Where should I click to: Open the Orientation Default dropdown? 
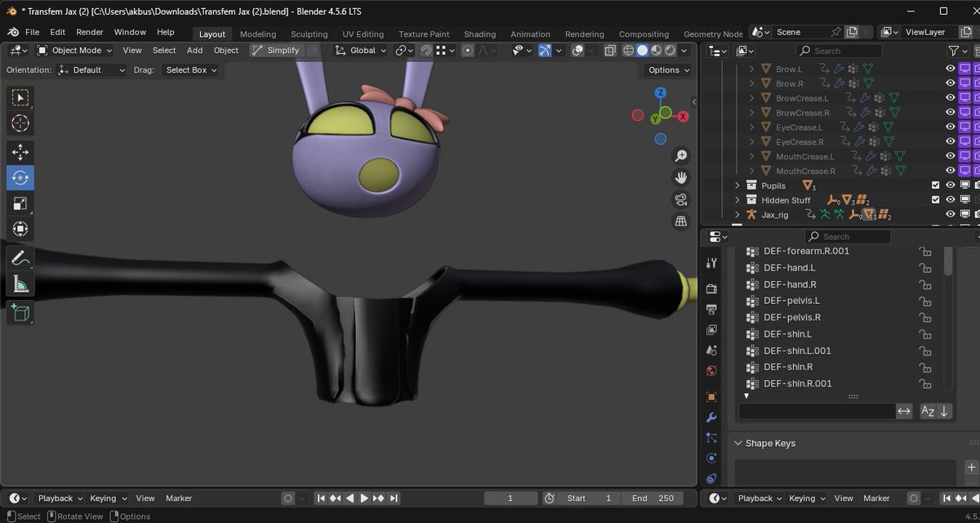[92, 70]
